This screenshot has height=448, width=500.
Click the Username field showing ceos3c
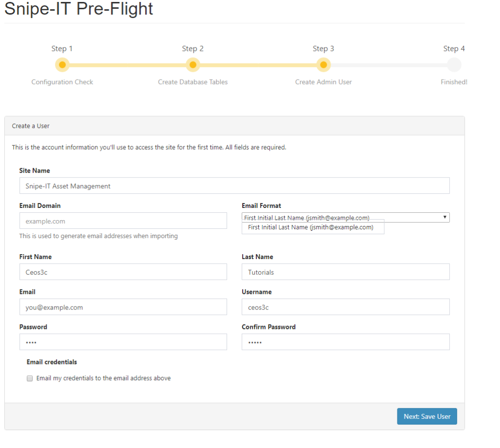click(345, 306)
